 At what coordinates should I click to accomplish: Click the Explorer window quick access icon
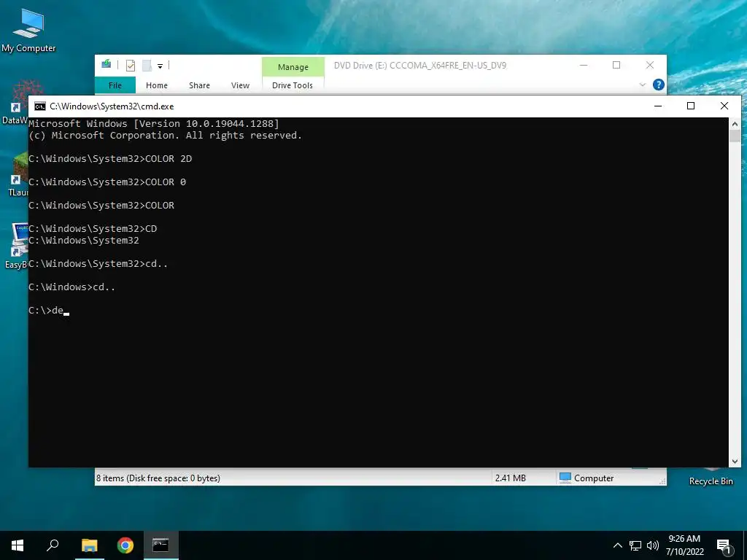(x=106, y=65)
